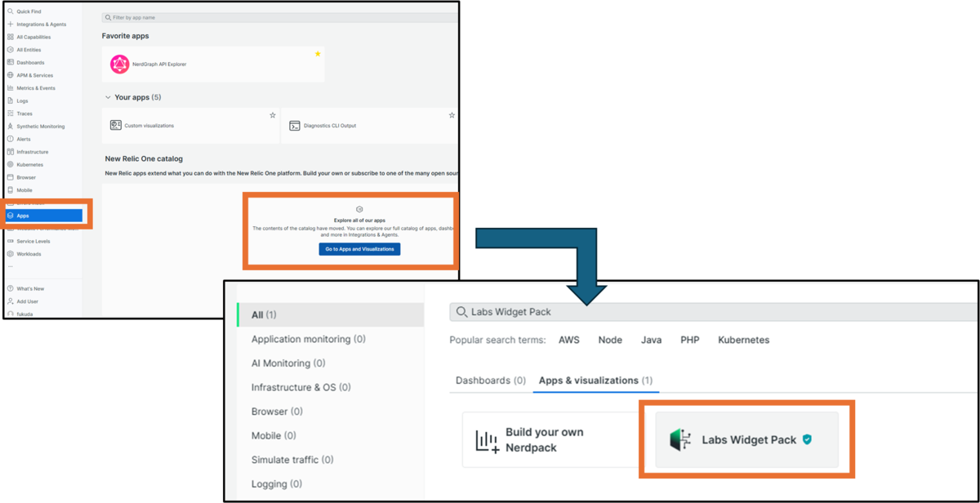This screenshot has width=980, height=503.
Task: Click the Java popular search term
Action: point(651,340)
